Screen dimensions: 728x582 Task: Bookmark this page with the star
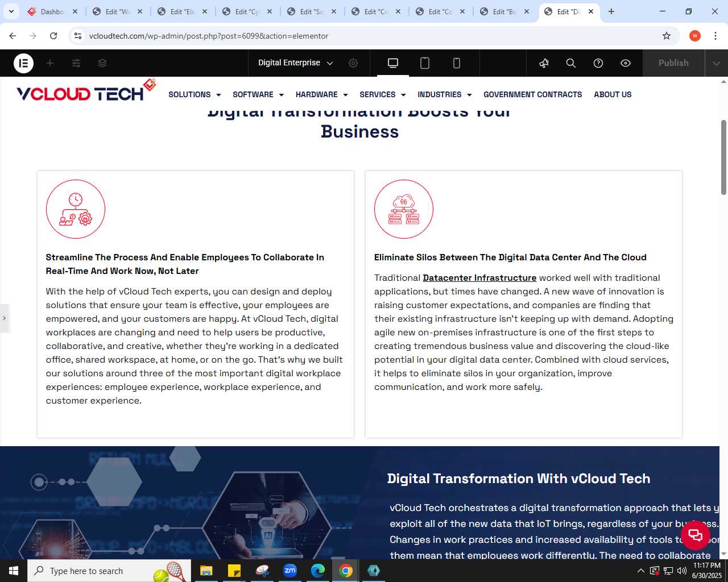click(667, 36)
